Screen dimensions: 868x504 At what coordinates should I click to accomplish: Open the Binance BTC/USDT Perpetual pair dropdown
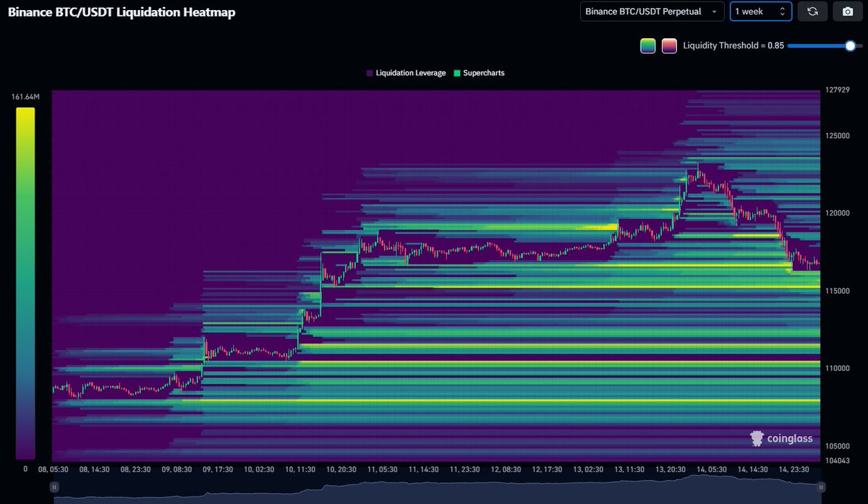coord(652,12)
